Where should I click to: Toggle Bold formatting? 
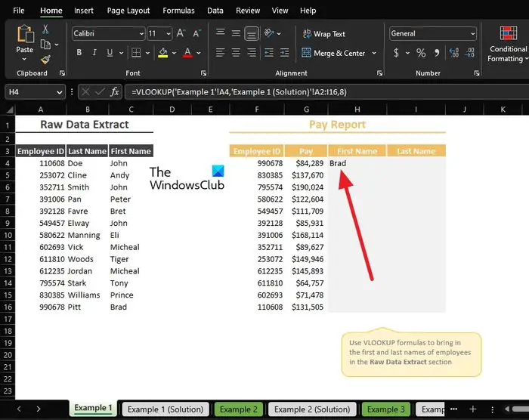pos(79,53)
